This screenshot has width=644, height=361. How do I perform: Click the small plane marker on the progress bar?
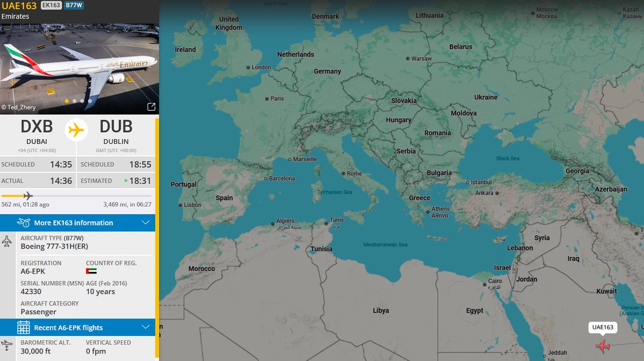click(x=28, y=196)
